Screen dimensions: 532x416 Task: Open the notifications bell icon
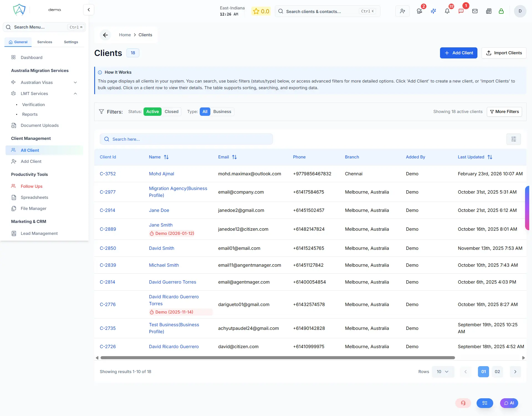tap(447, 11)
